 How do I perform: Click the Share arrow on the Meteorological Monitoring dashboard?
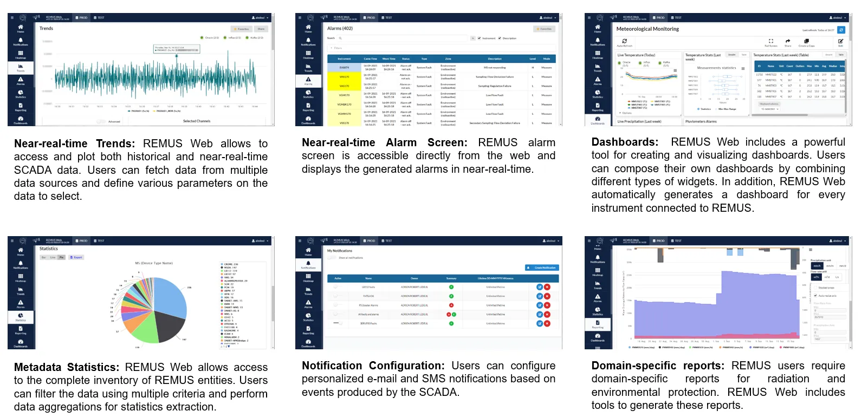(x=788, y=42)
